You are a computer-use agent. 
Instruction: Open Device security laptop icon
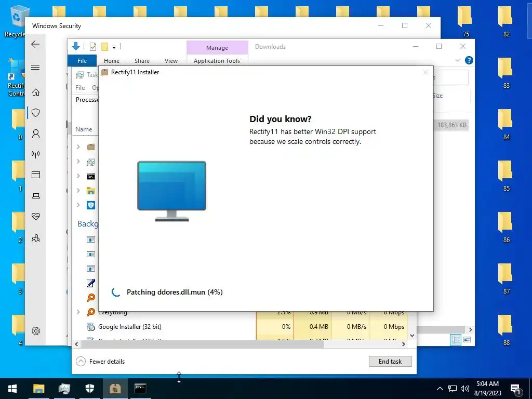36,196
